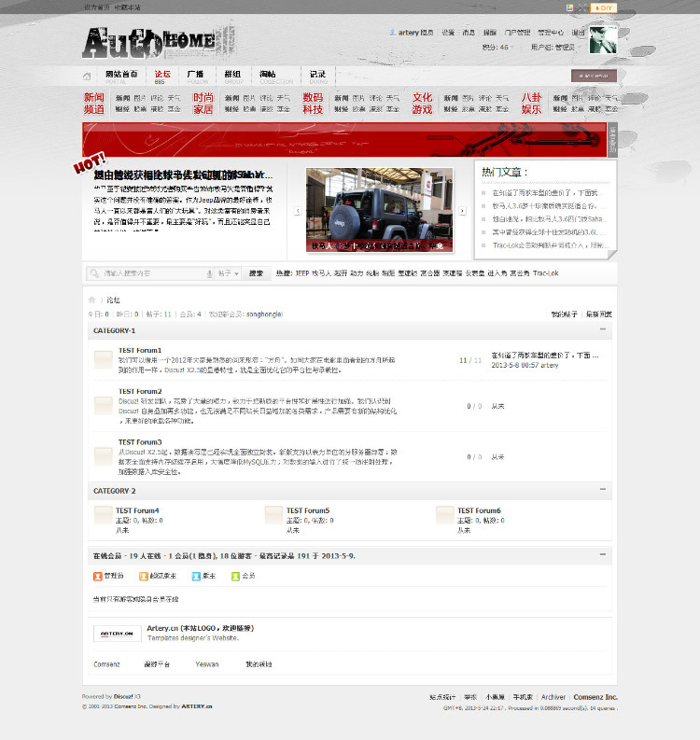Click the AutoHome site logo
This screenshot has width=700, height=740.
coord(159,42)
